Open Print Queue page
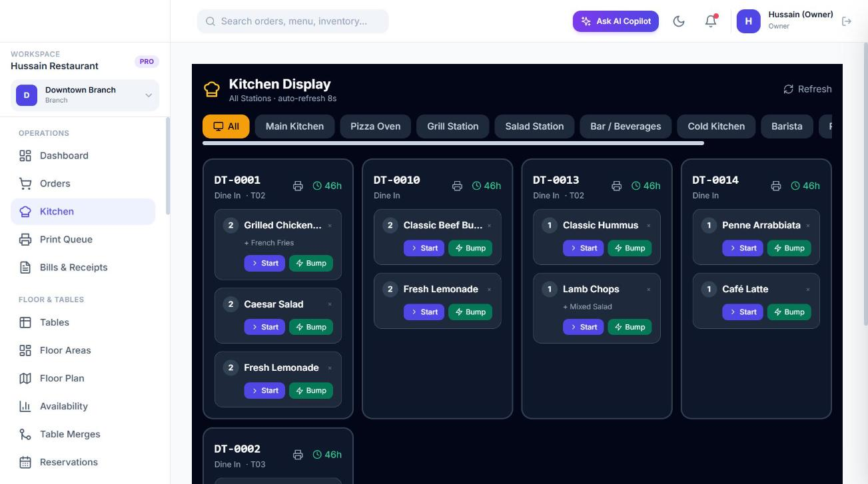Viewport: 868px width, 484px height. (x=83, y=240)
